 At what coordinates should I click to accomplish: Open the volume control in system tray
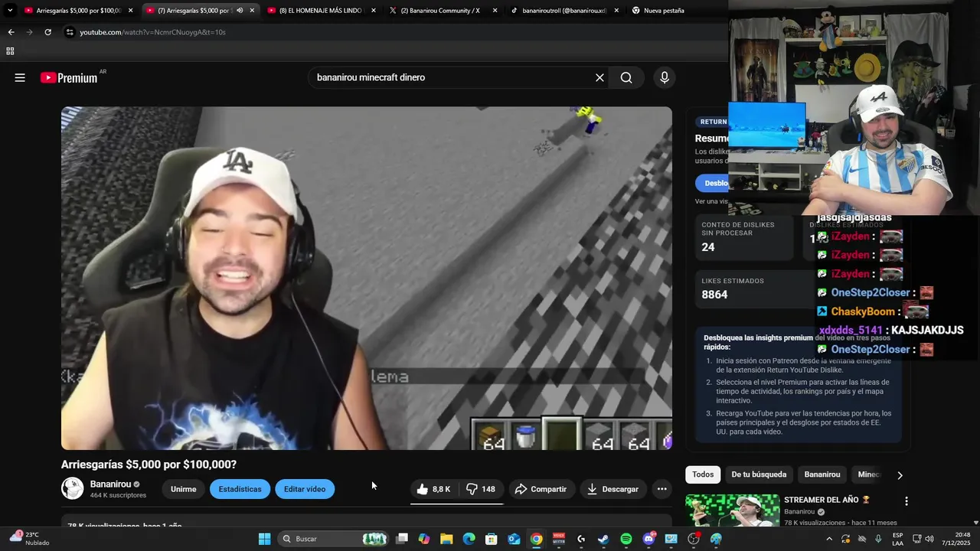929,539
